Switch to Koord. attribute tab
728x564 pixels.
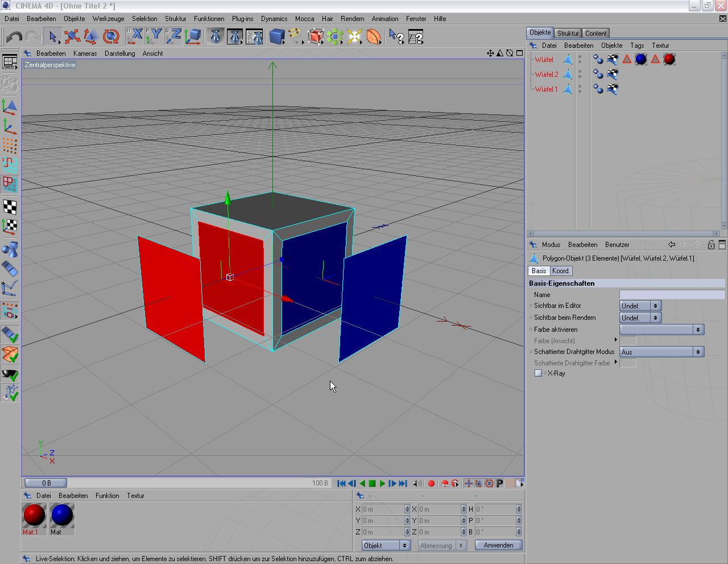(561, 271)
